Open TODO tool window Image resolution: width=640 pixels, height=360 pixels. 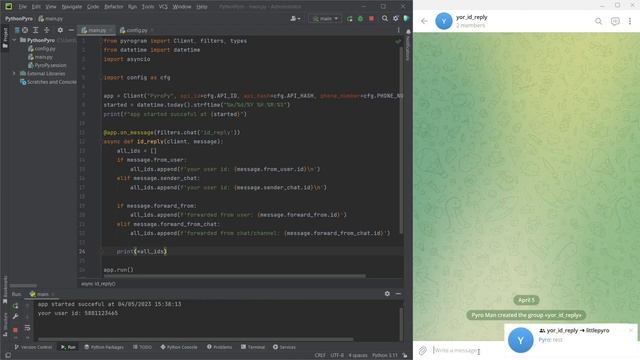(142, 347)
